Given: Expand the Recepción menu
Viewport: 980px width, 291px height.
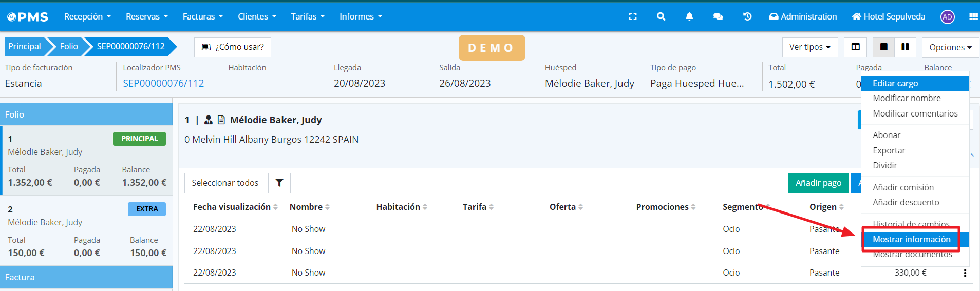Looking at the screenshot, I should point(87,16).
